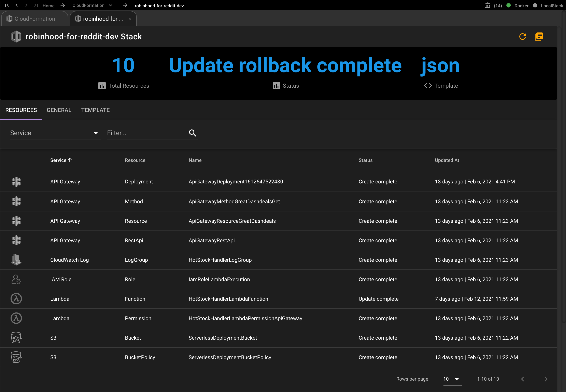Click API Gateway icon in Resource row

[16, 221]
